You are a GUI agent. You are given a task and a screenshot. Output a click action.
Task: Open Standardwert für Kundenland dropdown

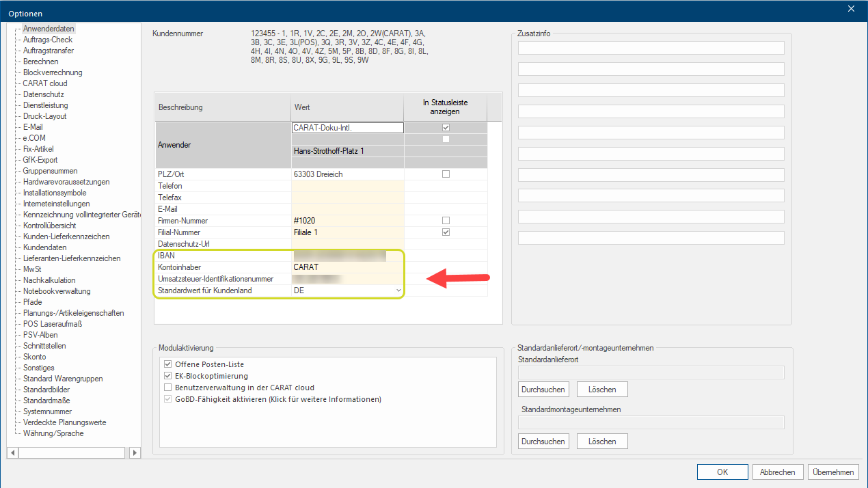(x=398, y=290)
